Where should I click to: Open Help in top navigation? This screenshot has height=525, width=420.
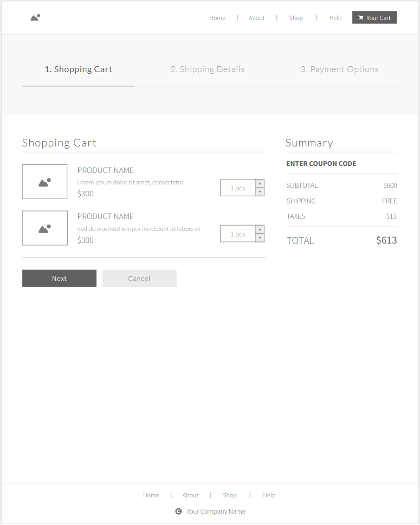(x=335, y=18)
